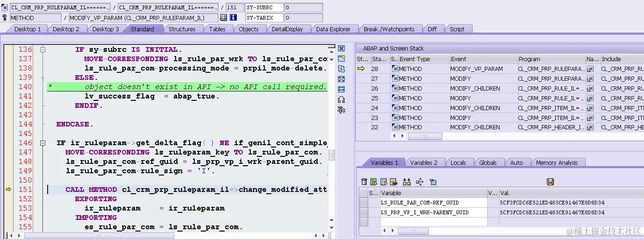Click the Include column header in stack

(x=622, y=59)
